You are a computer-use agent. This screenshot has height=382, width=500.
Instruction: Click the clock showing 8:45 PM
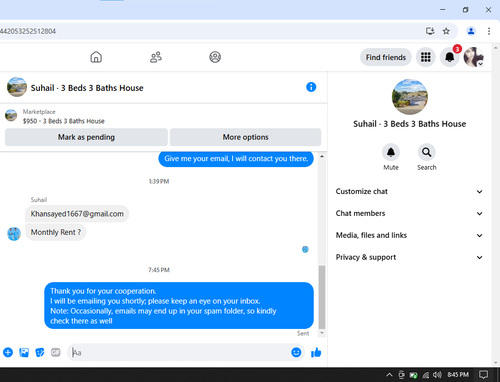pos(458,375)
